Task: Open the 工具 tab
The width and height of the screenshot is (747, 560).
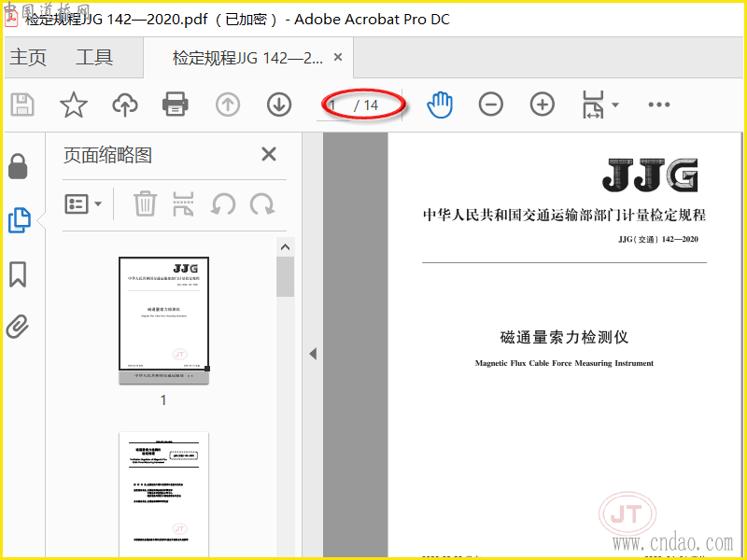Action: click(94, 57)
